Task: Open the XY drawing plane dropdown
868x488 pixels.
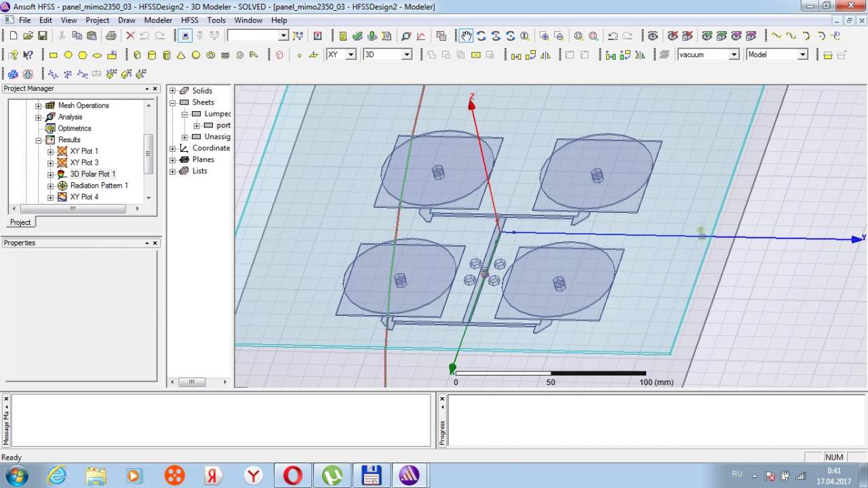Action: pos(351,55)
